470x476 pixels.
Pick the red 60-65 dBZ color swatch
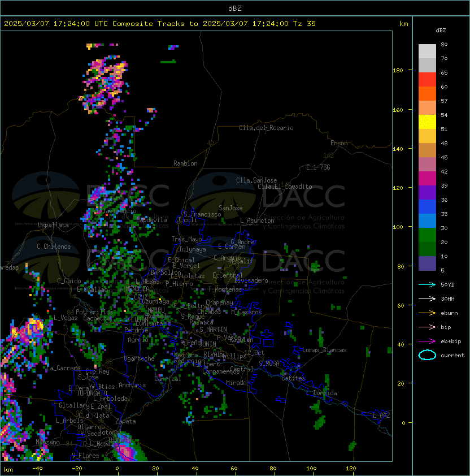point(427,80)
